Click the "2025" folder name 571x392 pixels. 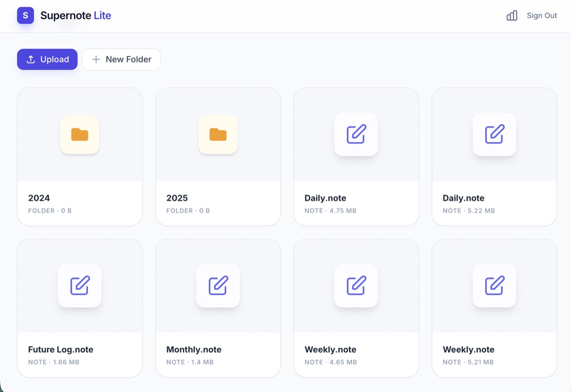pos(177,198)
